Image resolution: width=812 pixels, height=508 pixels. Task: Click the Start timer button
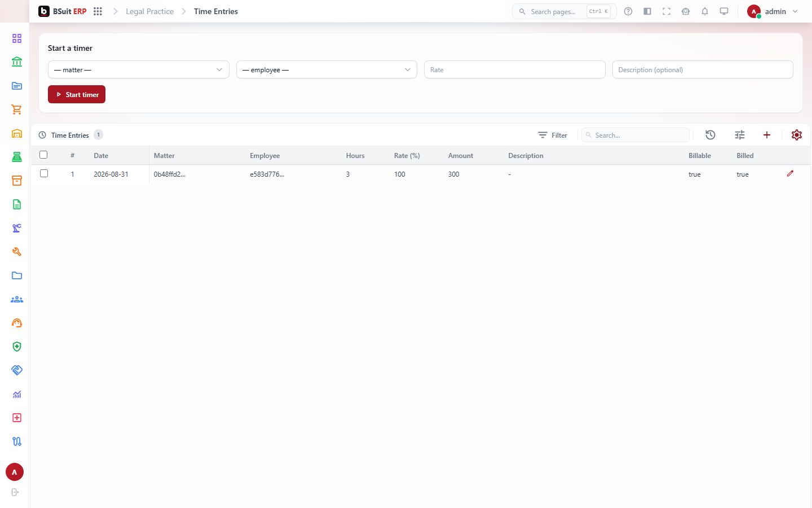[77, 94]
